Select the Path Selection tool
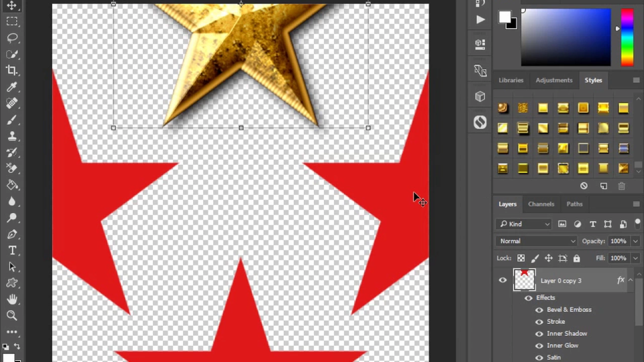 point(12,267)
